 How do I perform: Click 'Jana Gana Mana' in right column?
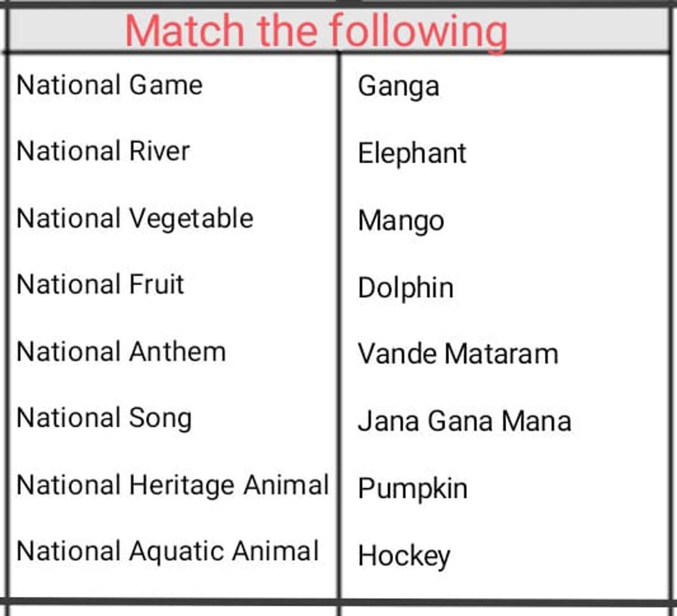[464, 421]
